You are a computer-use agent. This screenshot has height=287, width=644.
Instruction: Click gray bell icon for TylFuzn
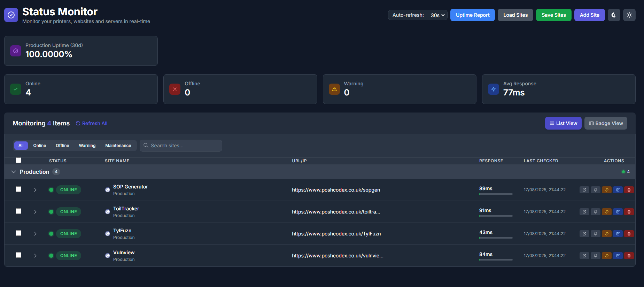[596, 234]
